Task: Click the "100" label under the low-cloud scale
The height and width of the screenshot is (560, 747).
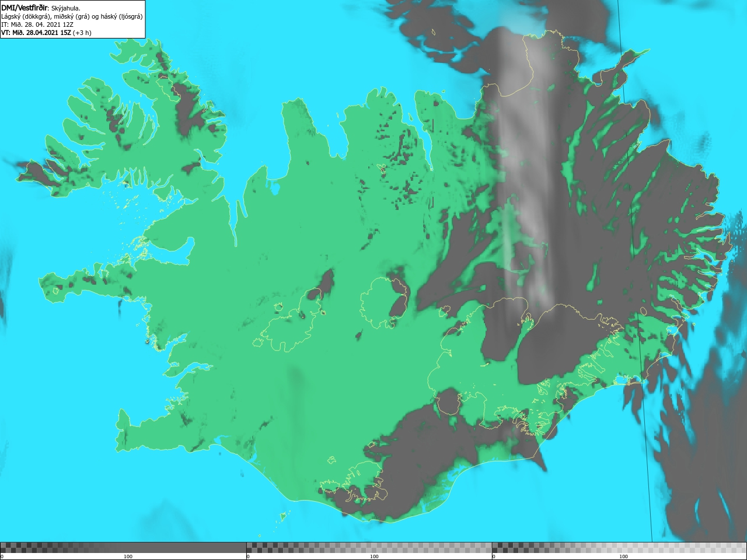Action: (x=128, y=556)
